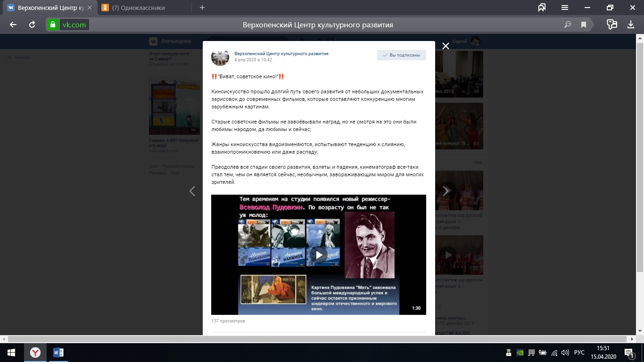Viewport: 644px width, 362px height.
Task: Click the VK logo in the page header
Action: 153,41
